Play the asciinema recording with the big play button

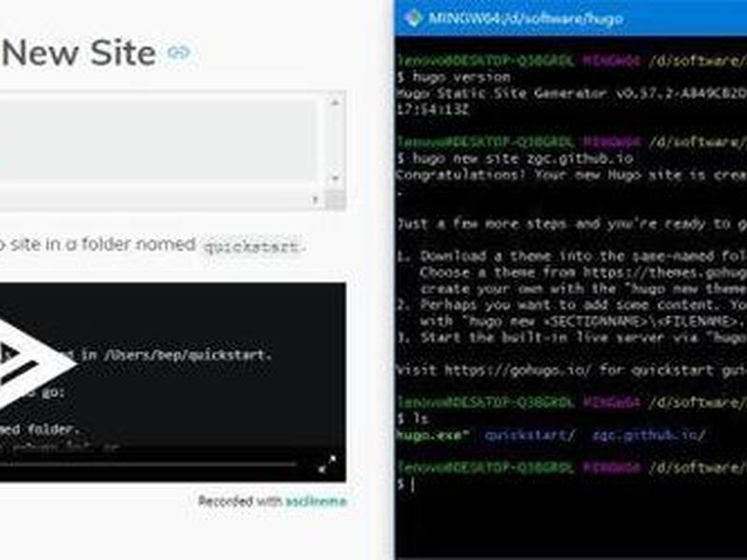tap(35, 364)
